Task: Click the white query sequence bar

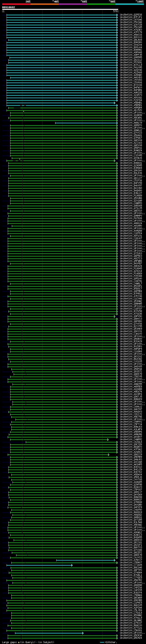Action: tap(60, 9)
